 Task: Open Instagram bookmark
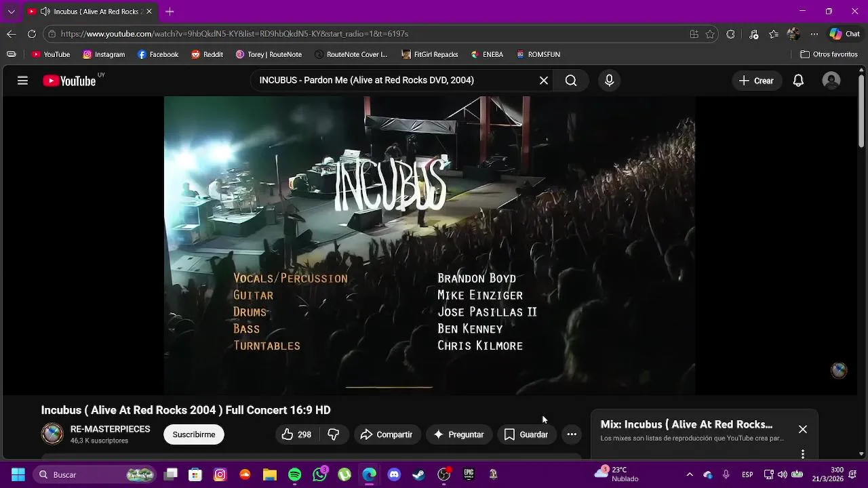104,54
